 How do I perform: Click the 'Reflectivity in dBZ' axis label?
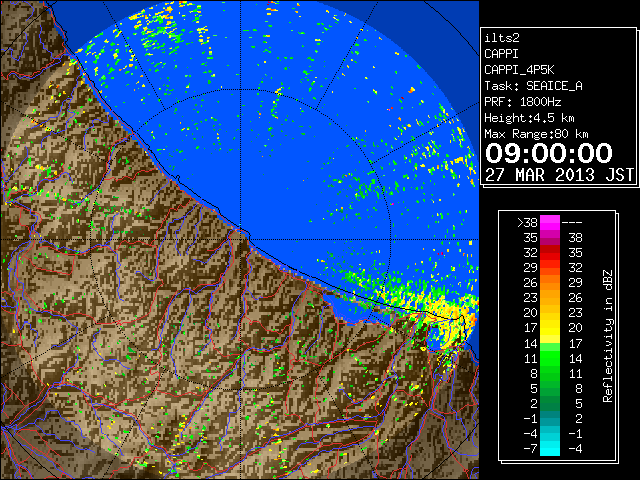point(608,336)
